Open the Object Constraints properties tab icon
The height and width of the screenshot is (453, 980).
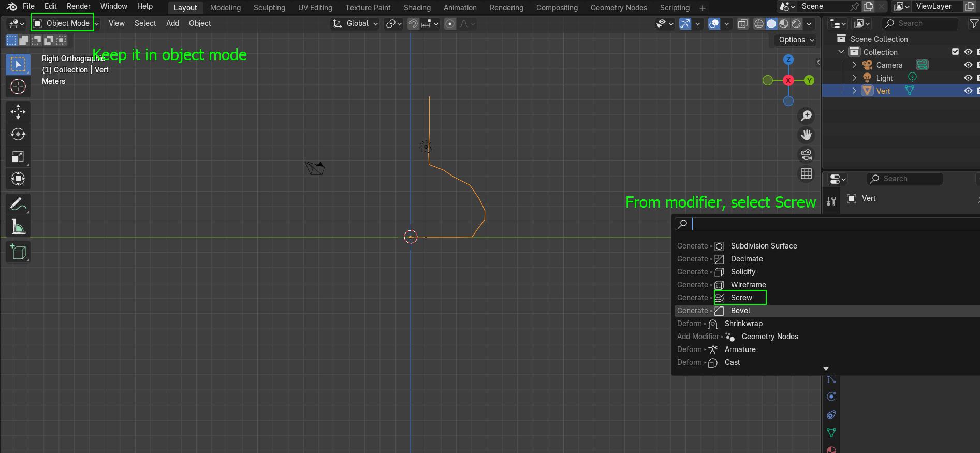(x=831, y=415)
